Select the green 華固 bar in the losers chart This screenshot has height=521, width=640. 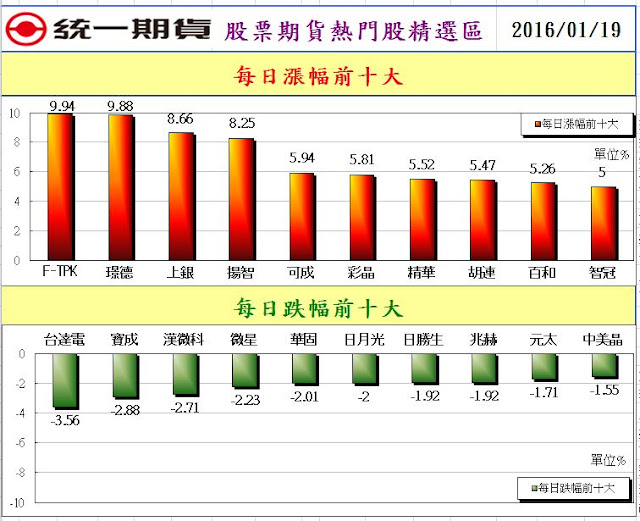[306, 370]
